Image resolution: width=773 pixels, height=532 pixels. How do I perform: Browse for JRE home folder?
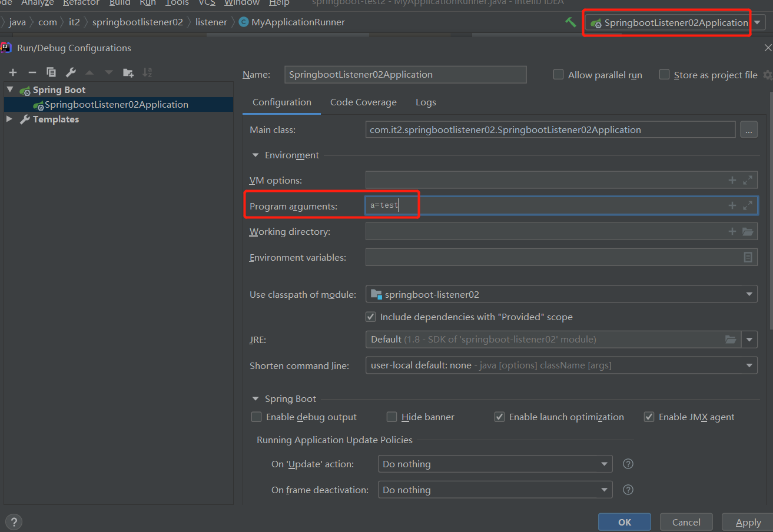pyautogui.click(x=731, y=340)
